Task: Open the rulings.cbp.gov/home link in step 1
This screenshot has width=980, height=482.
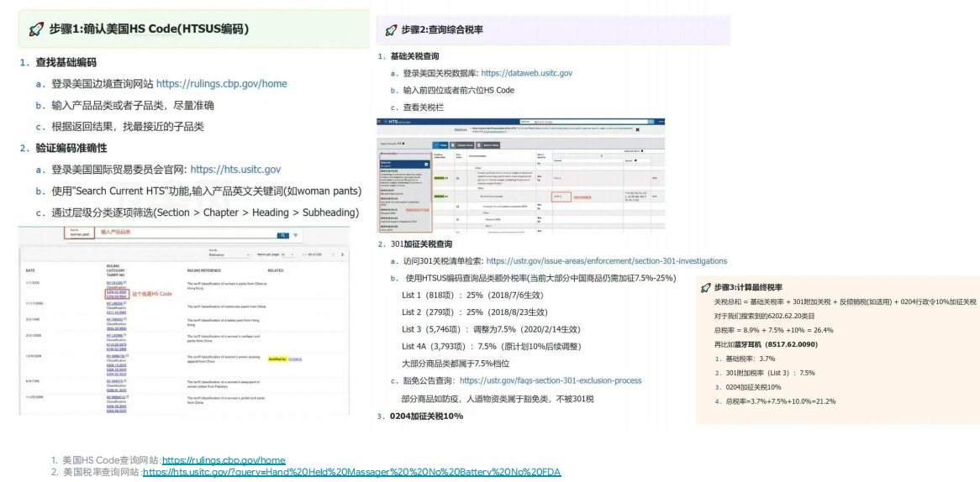Action: [x=221, y=84]
